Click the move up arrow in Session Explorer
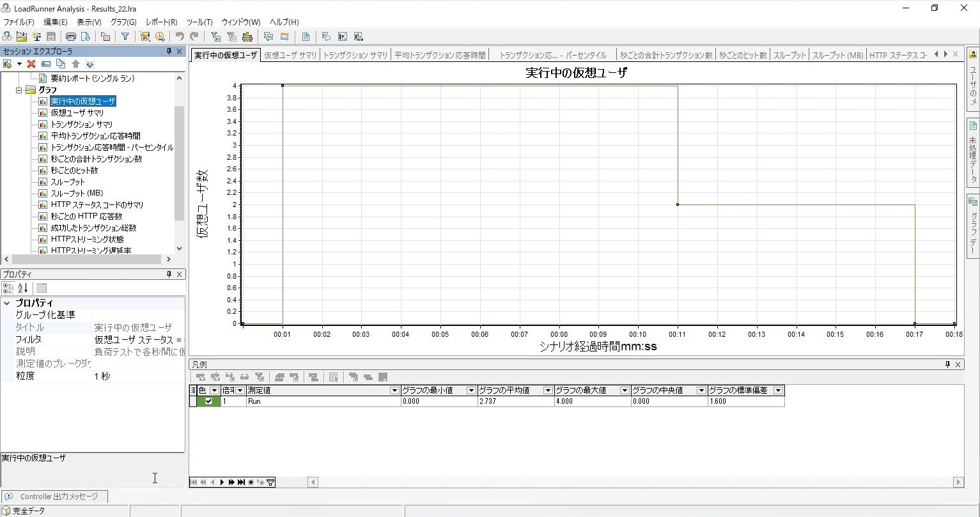 pyautogui.click(x=75, y=64)
